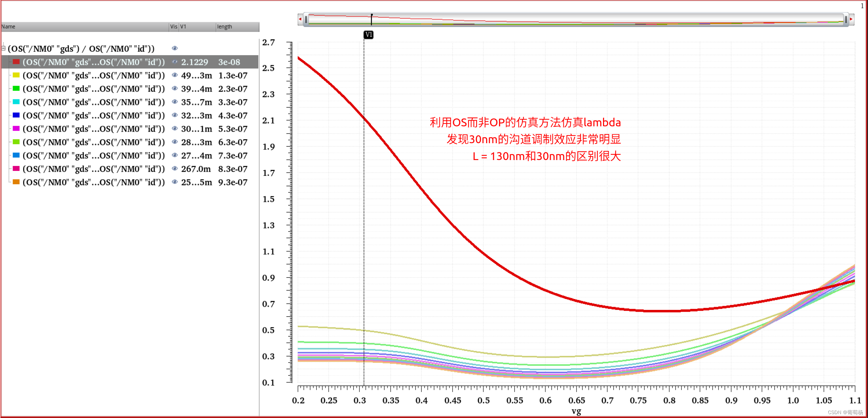Click the Vis column header
The image size is (868, 418).
[174, 27]
